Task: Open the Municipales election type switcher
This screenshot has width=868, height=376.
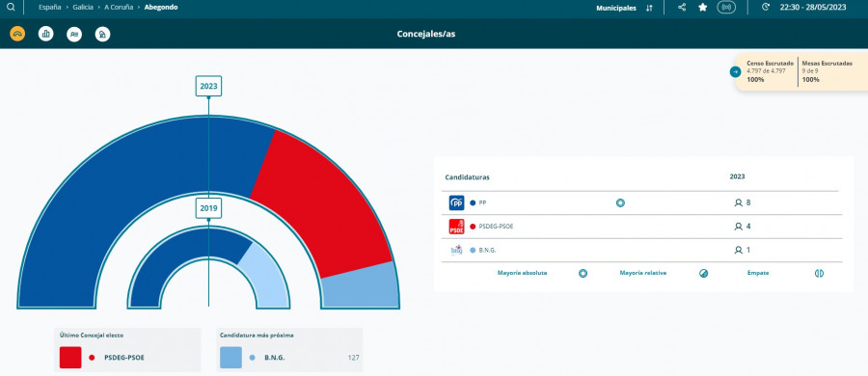Action: tap(616, 8)
